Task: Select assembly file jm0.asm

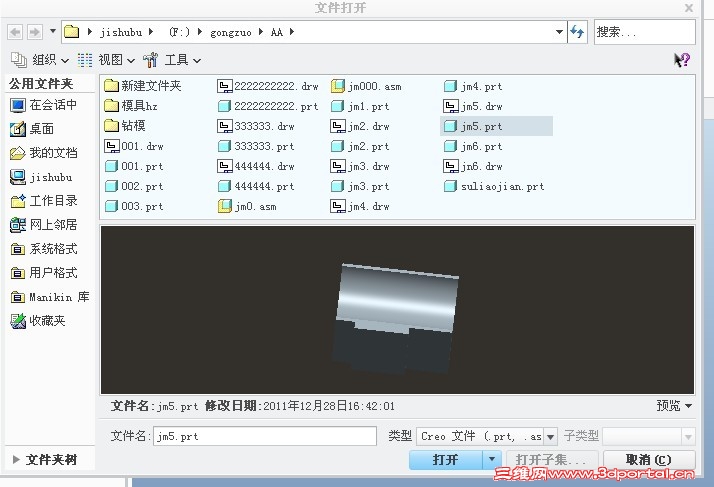Action: tap(247, 206)
